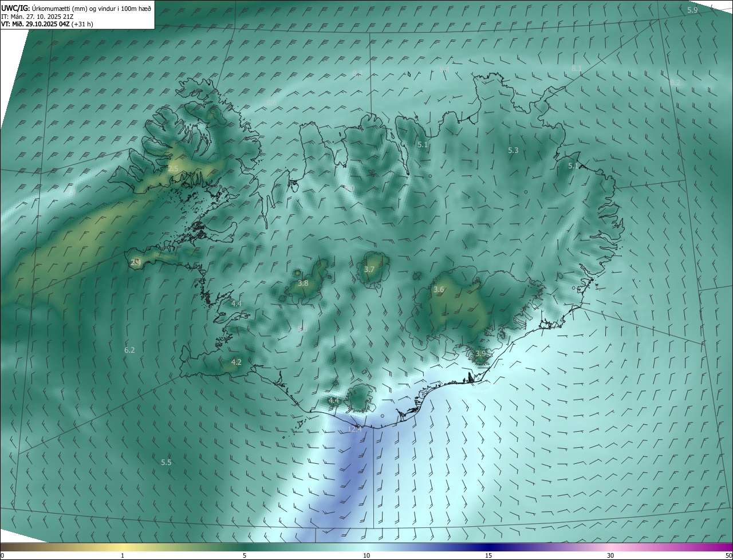Click the 5.5 value label

tap(166, 462)
